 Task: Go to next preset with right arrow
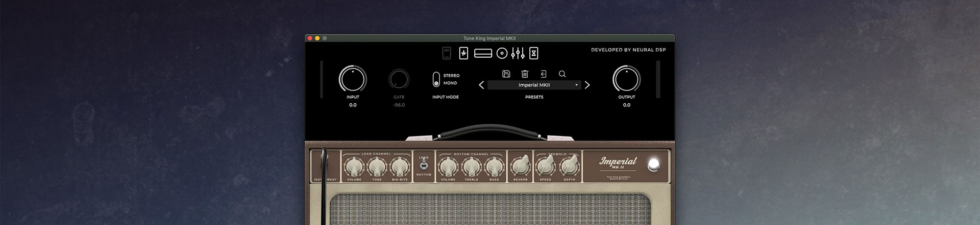(587, 85)
